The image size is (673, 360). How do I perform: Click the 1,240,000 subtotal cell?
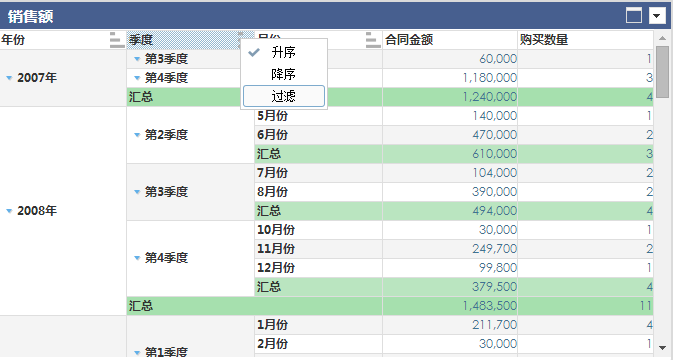(x=450, y=97)
